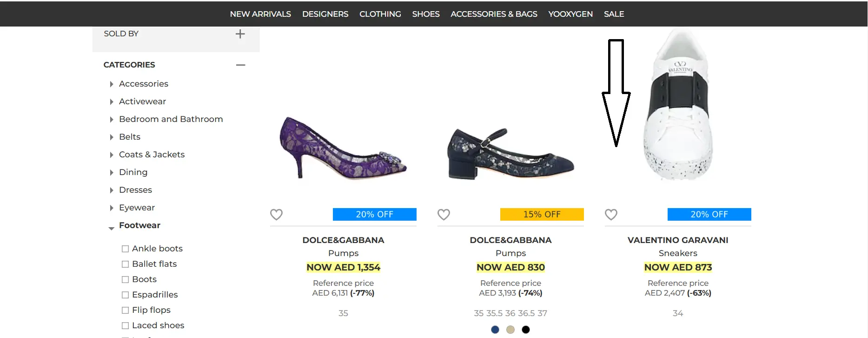Select size 36.5 on navy pumps
Screen dimensions: 868x338
point(526,313)
